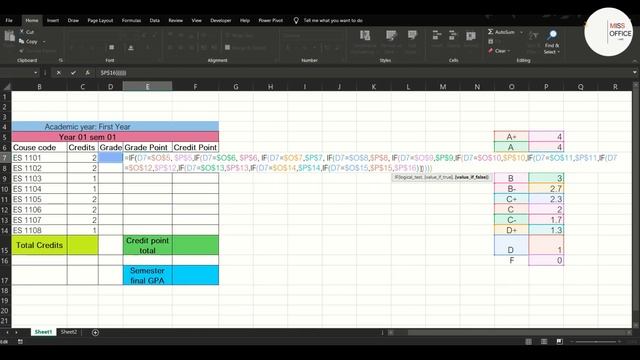Select column P header
Viewport: 640px width, 360px height.
[546, 87]
